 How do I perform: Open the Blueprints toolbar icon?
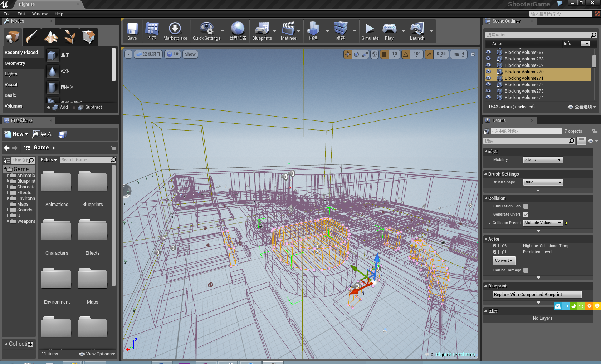(262, 31)
